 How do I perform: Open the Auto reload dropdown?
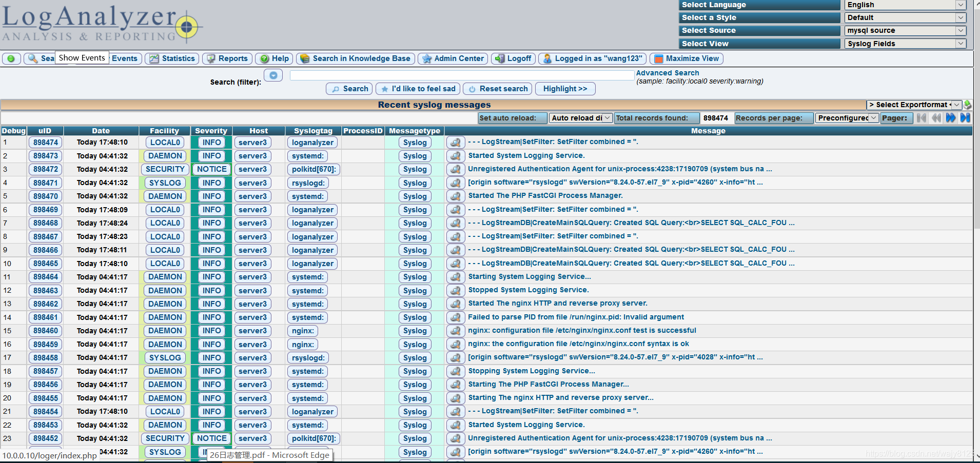pyautogui.click(x=580, y=118)
